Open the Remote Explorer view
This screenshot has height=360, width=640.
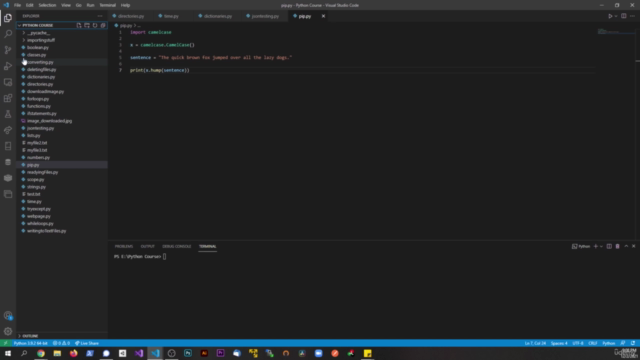[8, 82]
